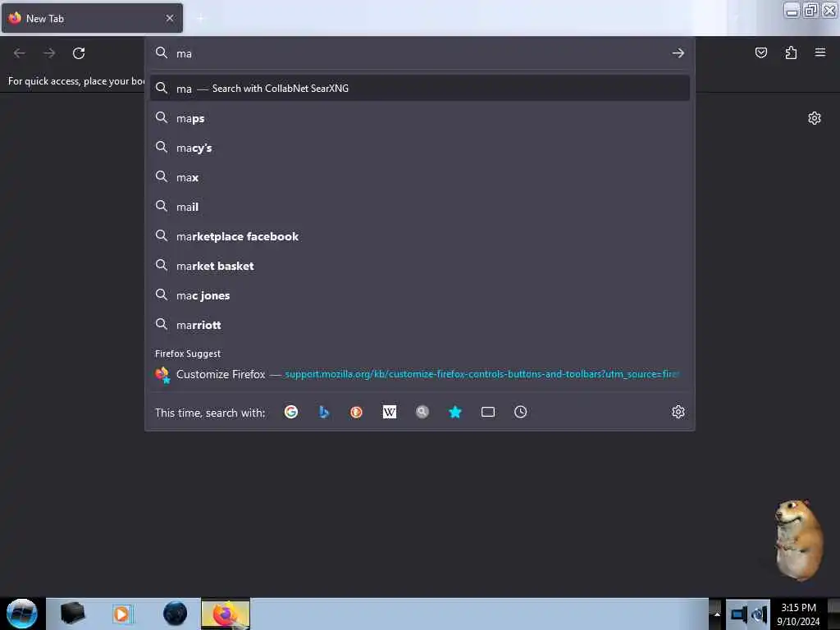Screen dimensions: 840x630
Task: Open the clock showing 3:15 PM
Action: (798, 614)
